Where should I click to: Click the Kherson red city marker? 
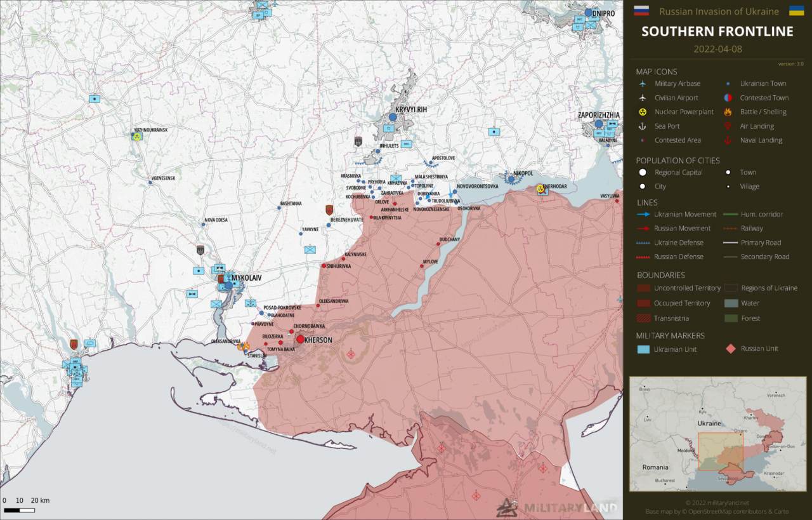(x=300, y=339)
